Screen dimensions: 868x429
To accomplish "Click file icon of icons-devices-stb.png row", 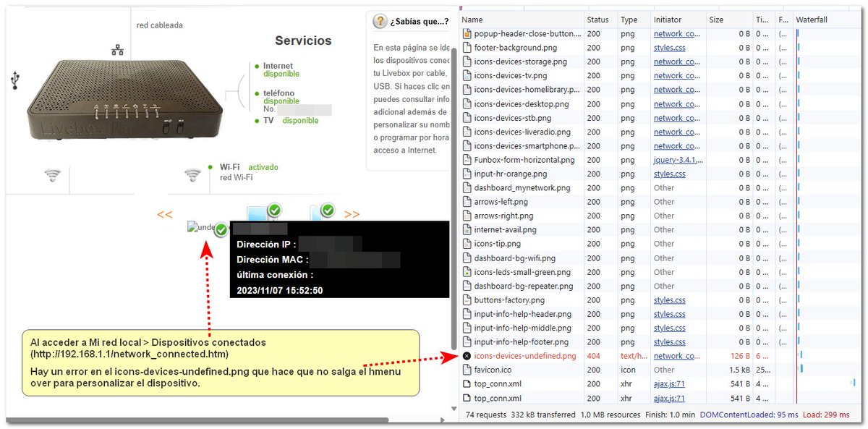I will coord(467,118).
